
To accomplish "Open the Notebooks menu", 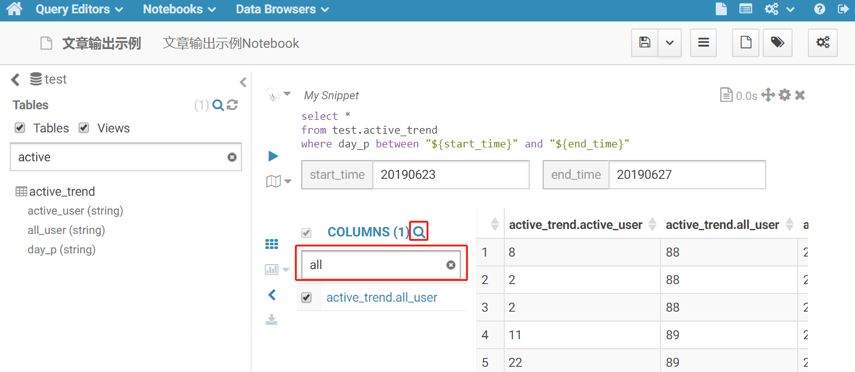I will click(179, 9).
